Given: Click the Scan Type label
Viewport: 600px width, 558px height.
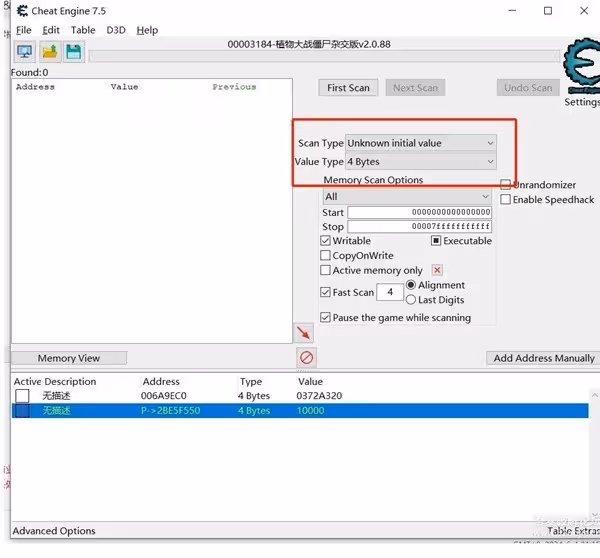Looking at the screenshot, I should pos(321,143).
